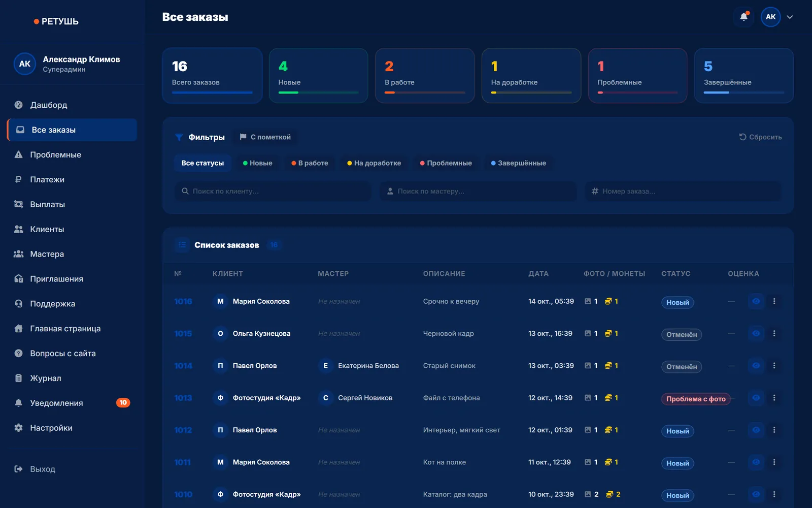Viewport: 812px width, 508px height.
Task: Click the Настройки gear icon
Action: tap(19, 428)
